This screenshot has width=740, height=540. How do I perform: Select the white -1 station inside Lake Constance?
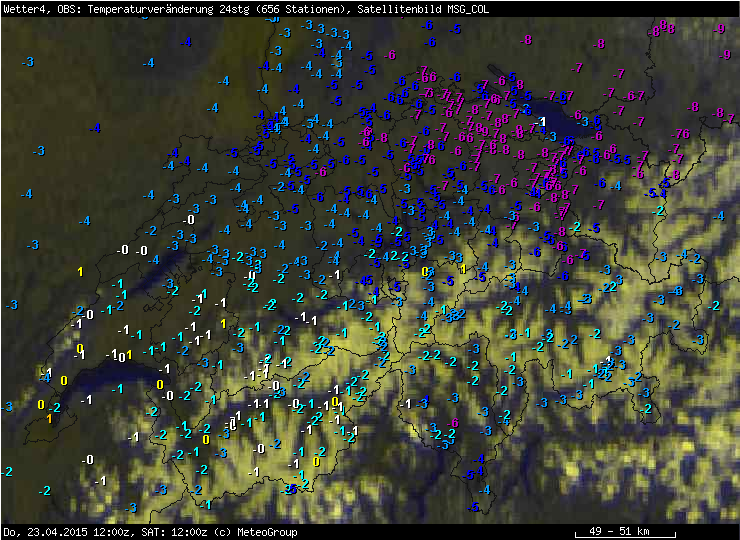[540, 122]
